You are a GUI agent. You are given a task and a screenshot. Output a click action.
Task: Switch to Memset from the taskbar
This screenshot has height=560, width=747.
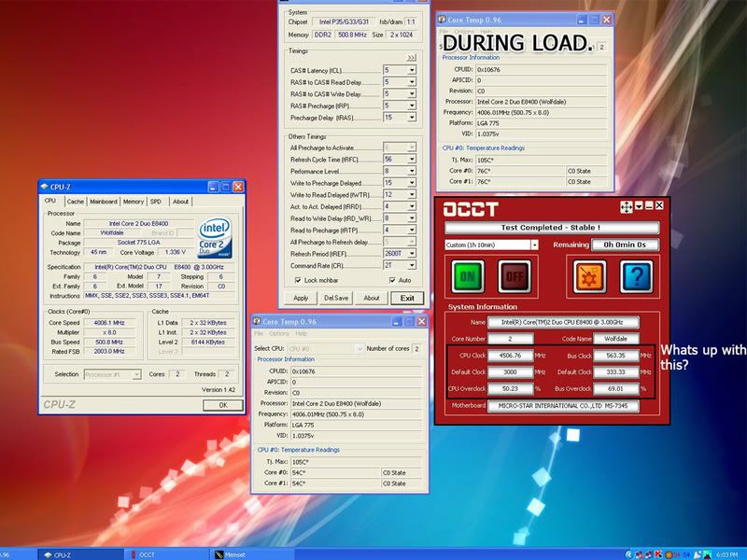[252, 554]
